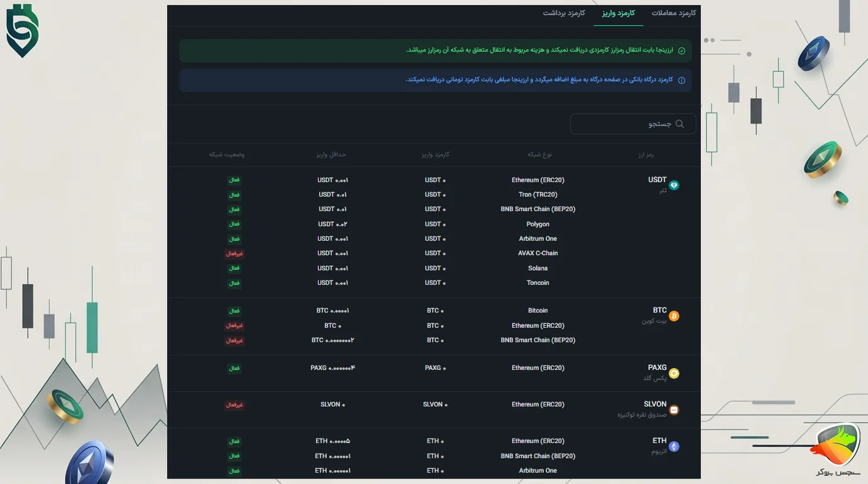Click the AVAX C-Chain network name

538,253
